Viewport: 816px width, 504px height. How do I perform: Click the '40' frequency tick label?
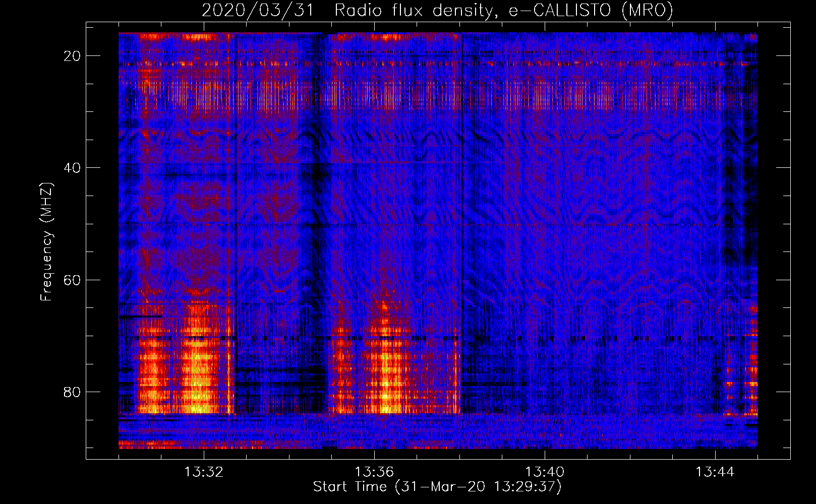click(73, 168)
